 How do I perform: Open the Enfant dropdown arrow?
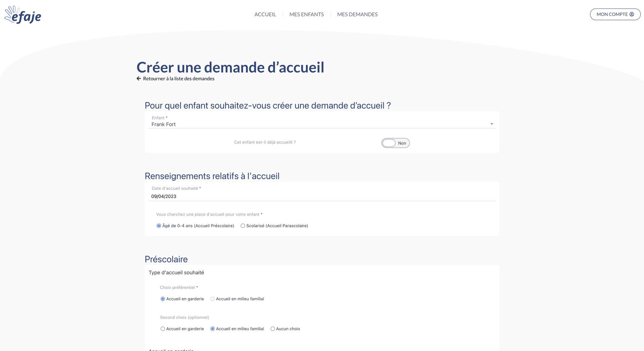pyautogui.click(x=491, y=124)
